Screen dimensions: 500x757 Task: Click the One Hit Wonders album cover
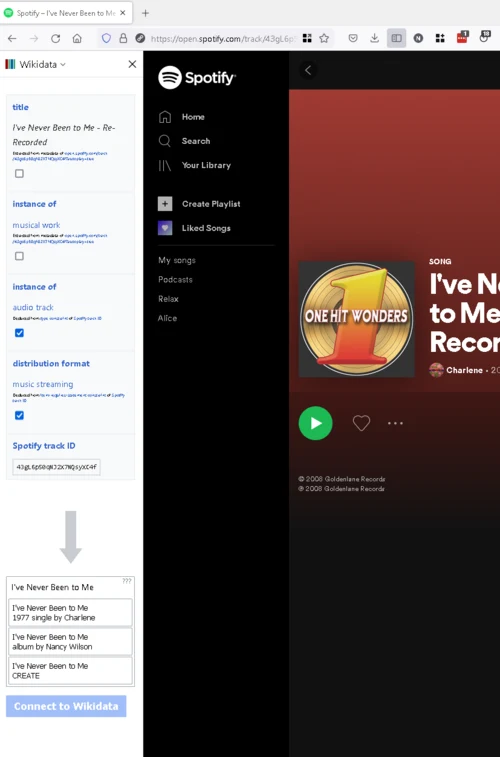coord(357,319)
